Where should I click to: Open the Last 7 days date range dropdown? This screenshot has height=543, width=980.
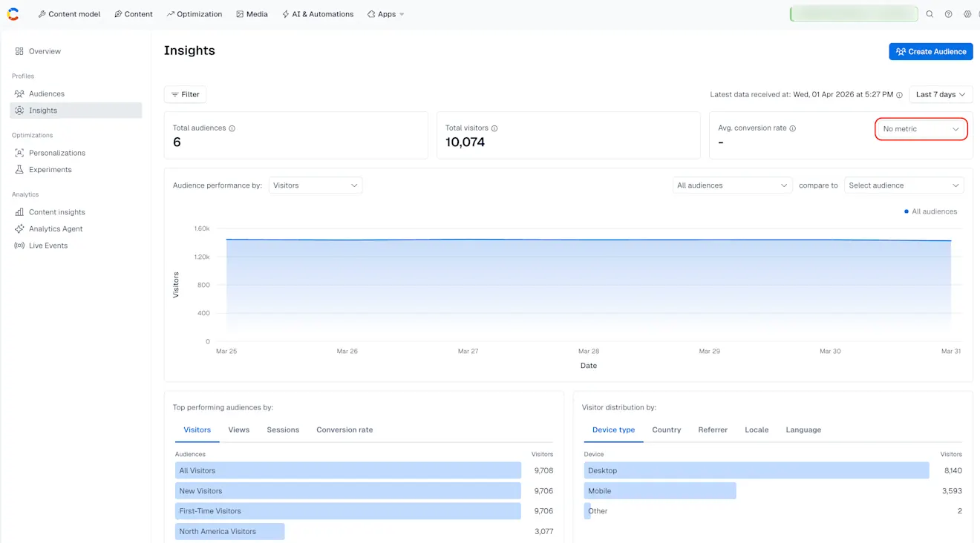pyautogui.click(x=940, y=94)
